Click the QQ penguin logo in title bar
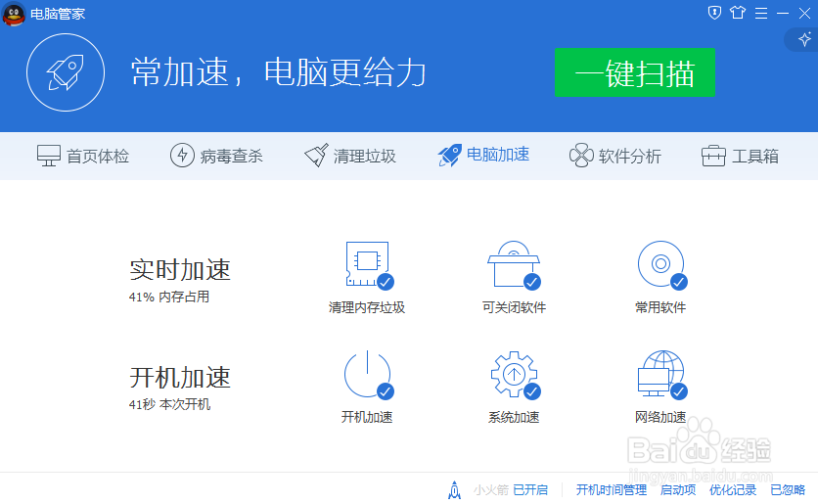Screen dimensions: 818x504 click(x=14, y=14)
